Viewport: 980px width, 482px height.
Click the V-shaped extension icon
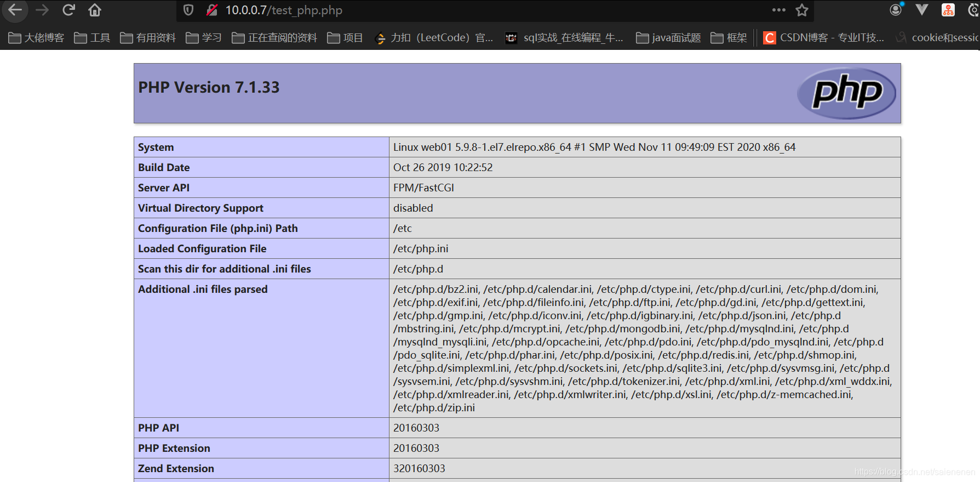coord(922,9)
